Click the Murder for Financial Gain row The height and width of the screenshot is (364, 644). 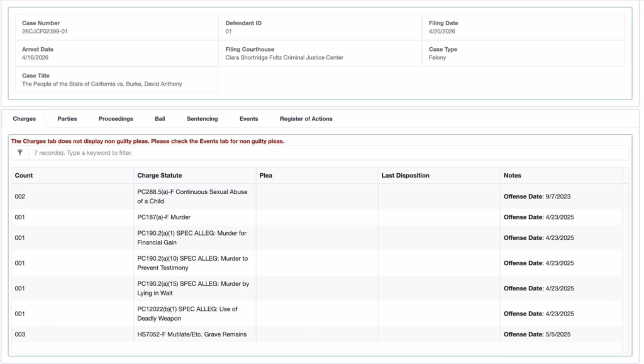click(x=192, y=238)
